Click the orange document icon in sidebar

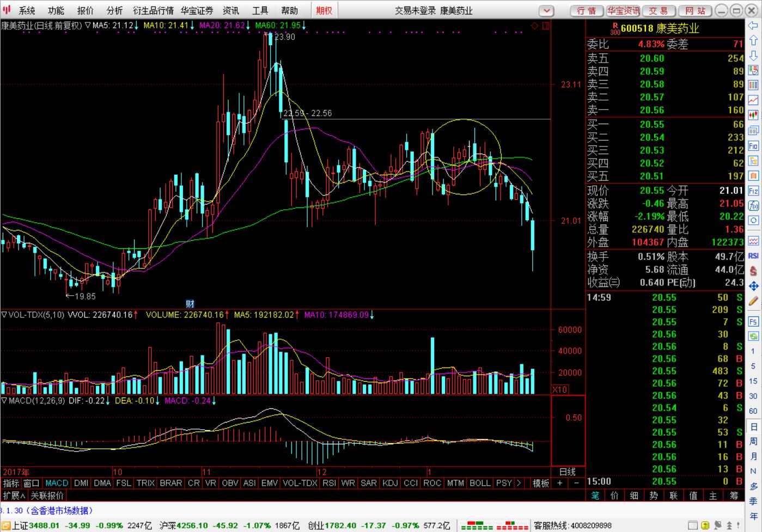coord(753,176)
